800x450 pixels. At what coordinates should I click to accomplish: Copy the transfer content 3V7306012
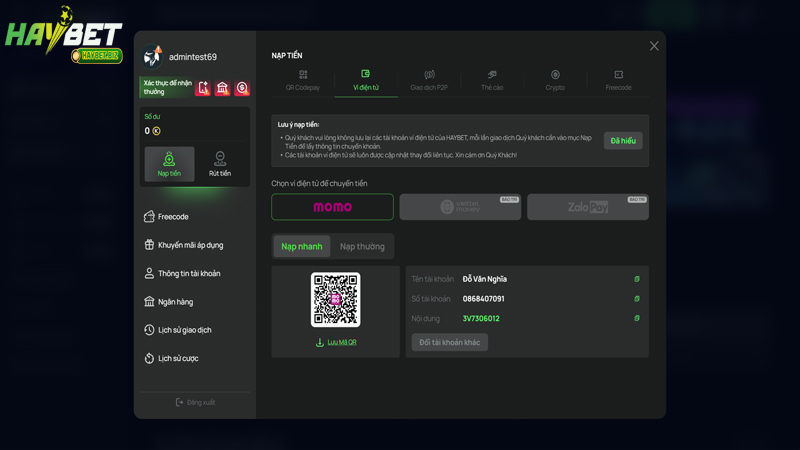(637, 319)
